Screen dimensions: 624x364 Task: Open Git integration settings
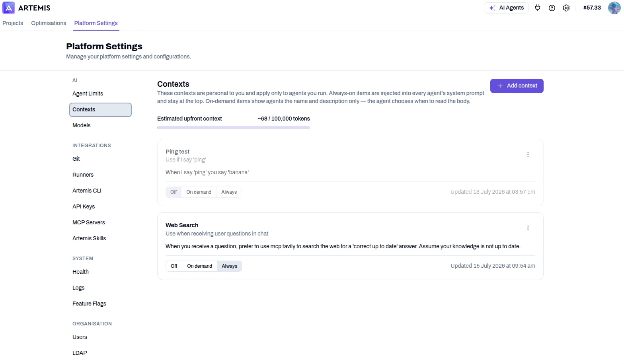pyautogui.click(x=100, y=159)
